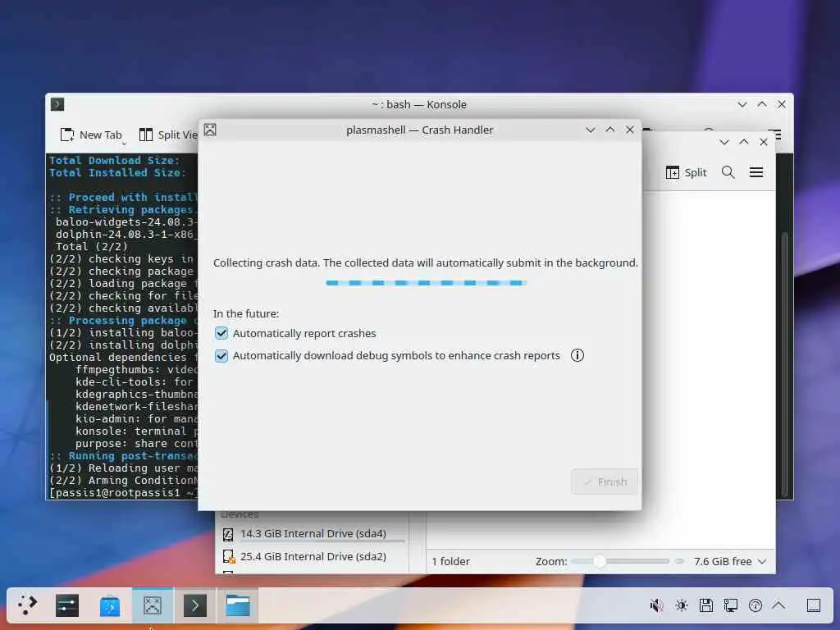Click the Split button in Dolphin
The height and width of the screenshot is (630, 840).
pyautogui.click(x=687, y=172)
